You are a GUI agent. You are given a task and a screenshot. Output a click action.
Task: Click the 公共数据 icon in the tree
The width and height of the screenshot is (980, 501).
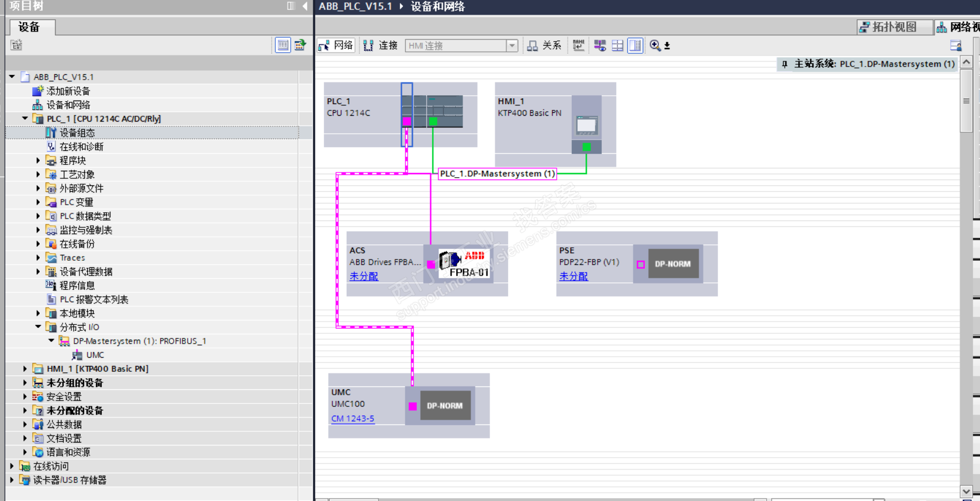click(x=38, y=424)
